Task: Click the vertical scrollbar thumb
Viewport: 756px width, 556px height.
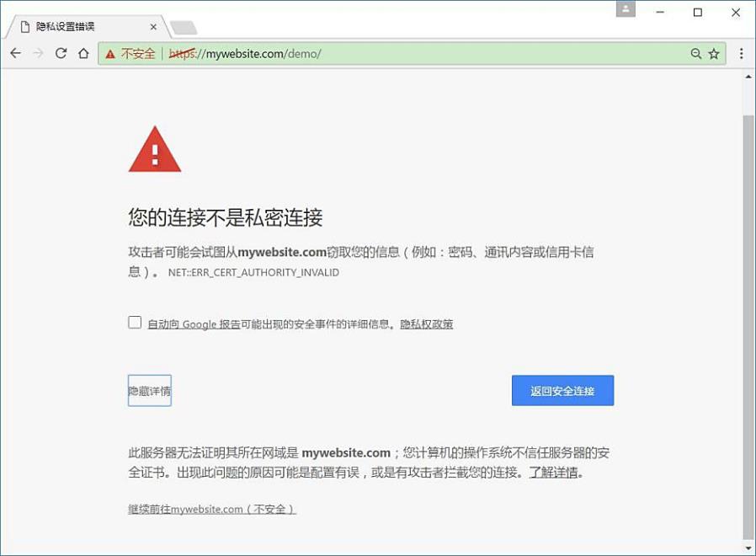Action: point(748,329)
